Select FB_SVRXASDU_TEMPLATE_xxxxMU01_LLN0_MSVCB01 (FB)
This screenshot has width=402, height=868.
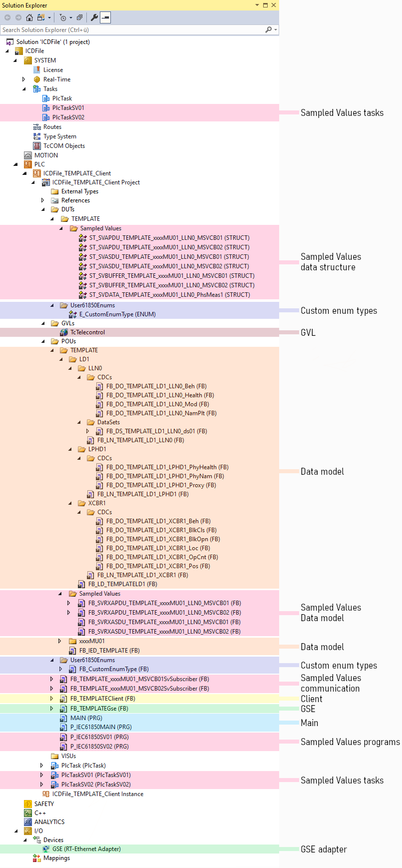click(164, 622)
